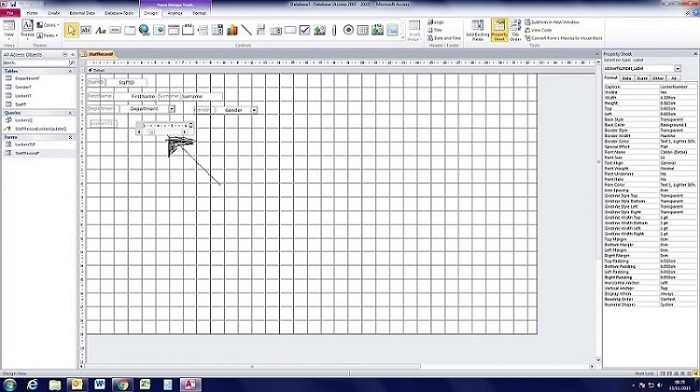The image size is (700, 392).
Task: Expand the Gender combo box arrow
Action: point(254,110)
